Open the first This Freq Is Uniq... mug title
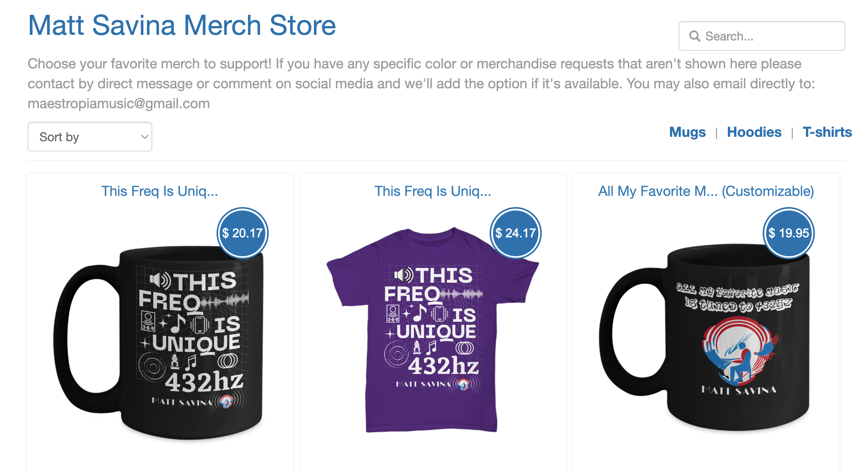 160,191
